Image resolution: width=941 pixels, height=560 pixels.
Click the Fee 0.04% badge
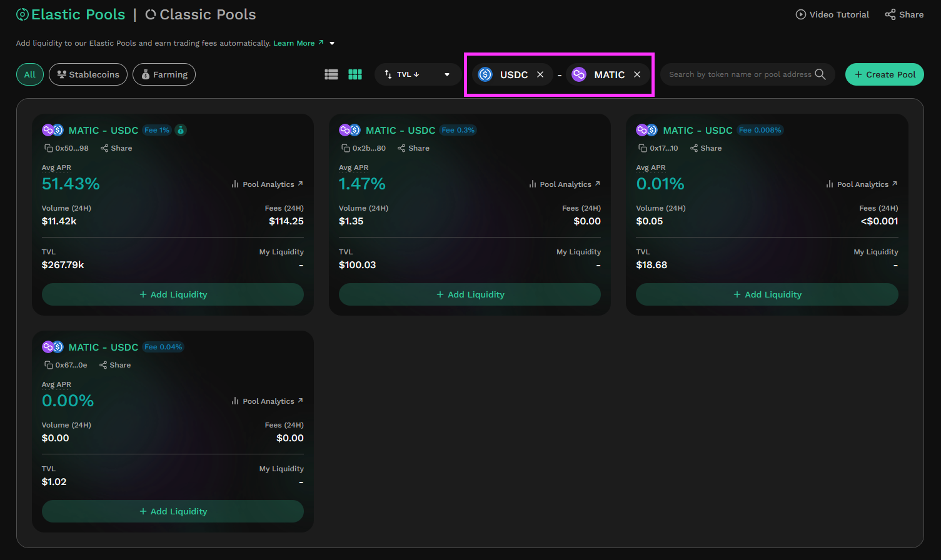(163, 347)
